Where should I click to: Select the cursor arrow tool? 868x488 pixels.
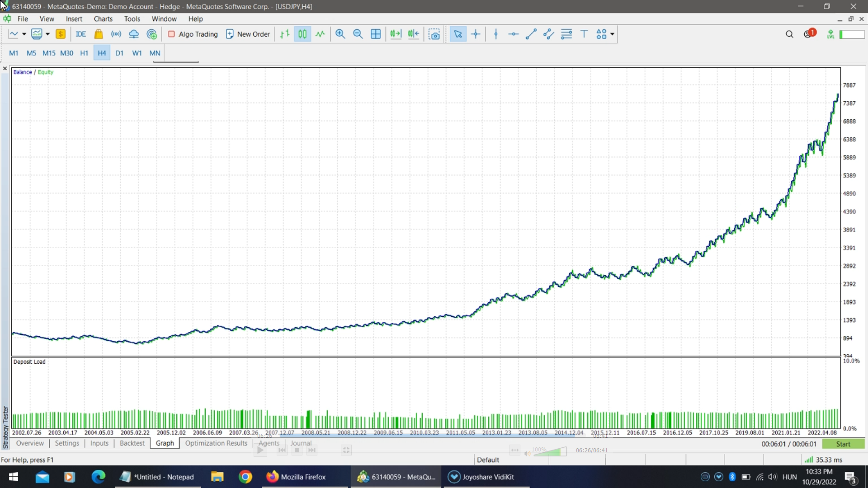[x=458, y=34]
